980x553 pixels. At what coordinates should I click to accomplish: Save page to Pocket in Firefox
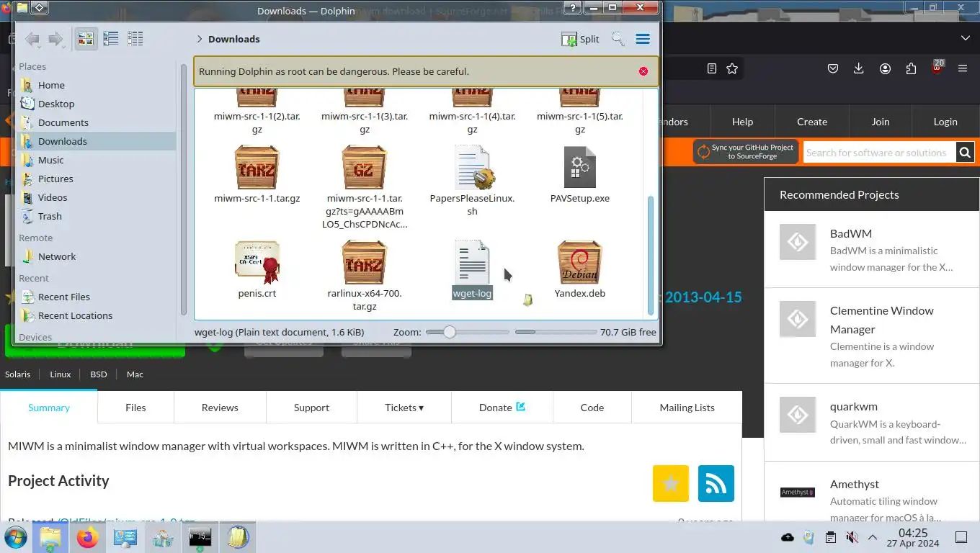832,68
